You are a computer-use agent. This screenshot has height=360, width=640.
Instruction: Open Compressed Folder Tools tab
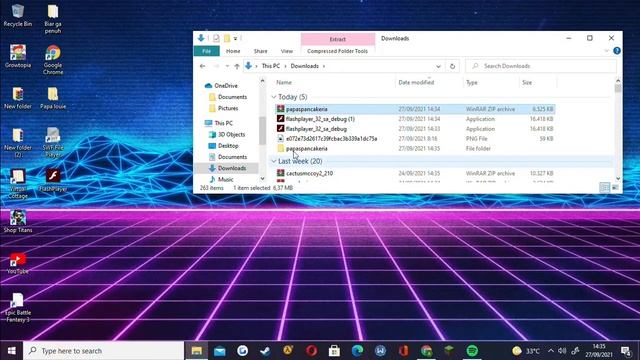tap(338, 51)
